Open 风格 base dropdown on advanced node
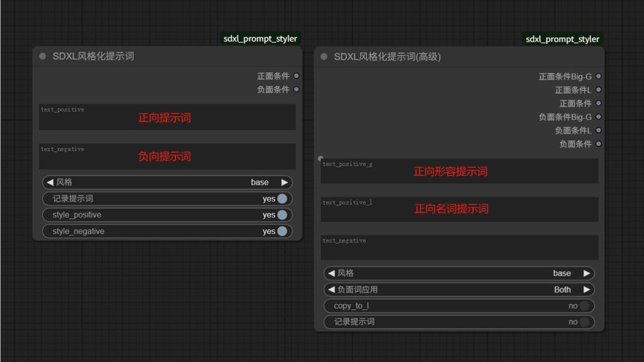The width and height of the screenshot is (644, 362). (x=459, y=273)
